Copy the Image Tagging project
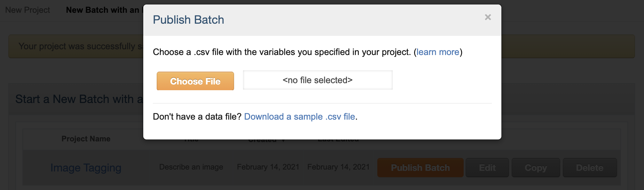 click(536, 168)
